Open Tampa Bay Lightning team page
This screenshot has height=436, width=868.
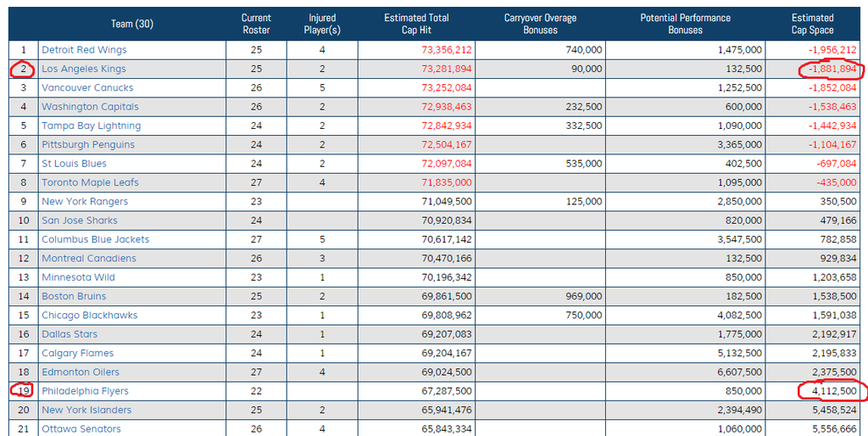(x=91, y=126)
